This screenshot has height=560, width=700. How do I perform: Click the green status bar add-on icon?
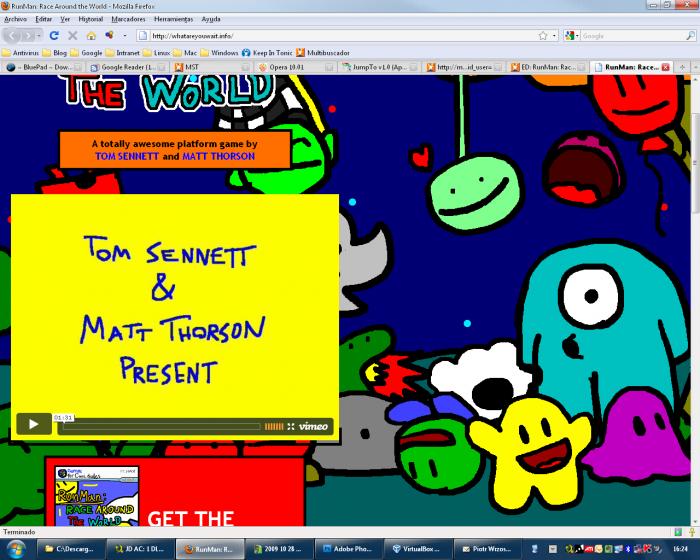(x=679, y=532)
